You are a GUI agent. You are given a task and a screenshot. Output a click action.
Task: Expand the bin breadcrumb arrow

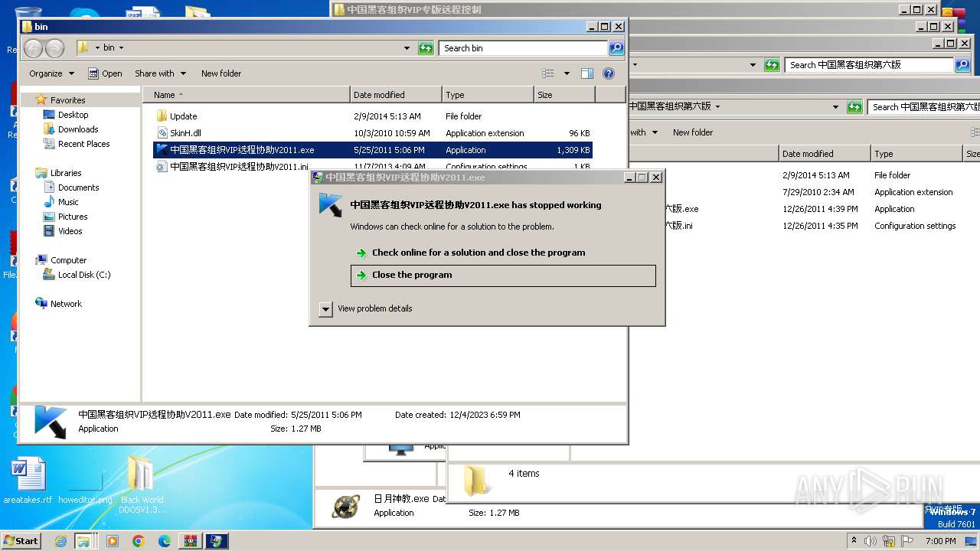121,47
